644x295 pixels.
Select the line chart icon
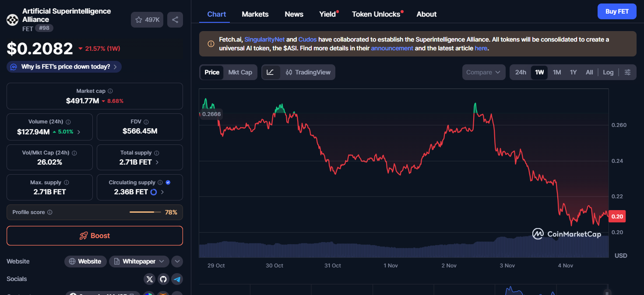271,72
